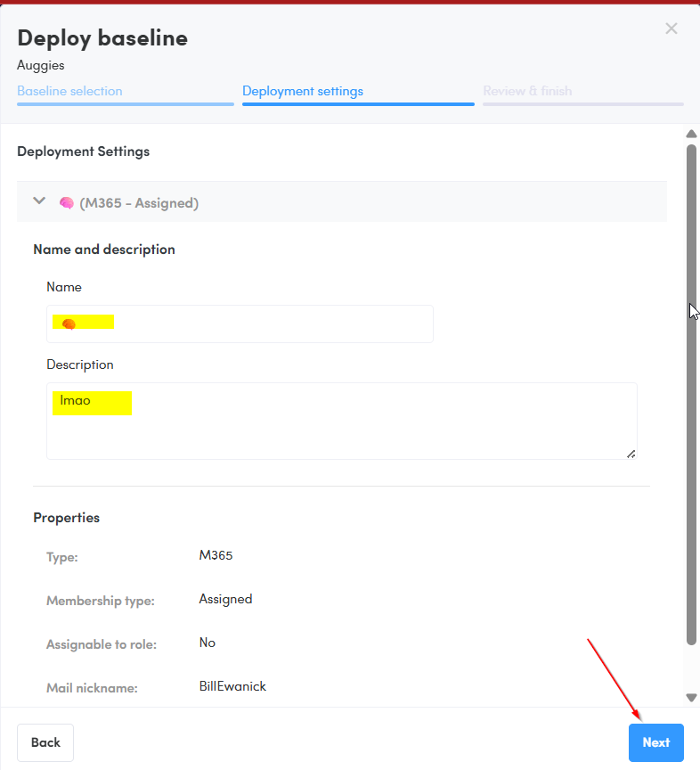The image size is (700, 770).
Task: Click the speech bubble emoji in Name field
Action: (x=69, y=324)
